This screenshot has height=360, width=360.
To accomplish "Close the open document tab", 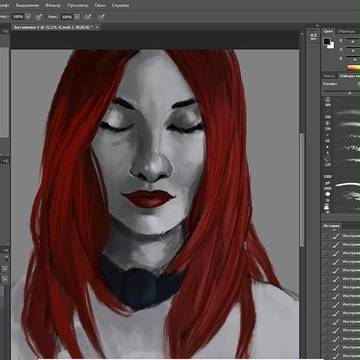I will (97, 28).
